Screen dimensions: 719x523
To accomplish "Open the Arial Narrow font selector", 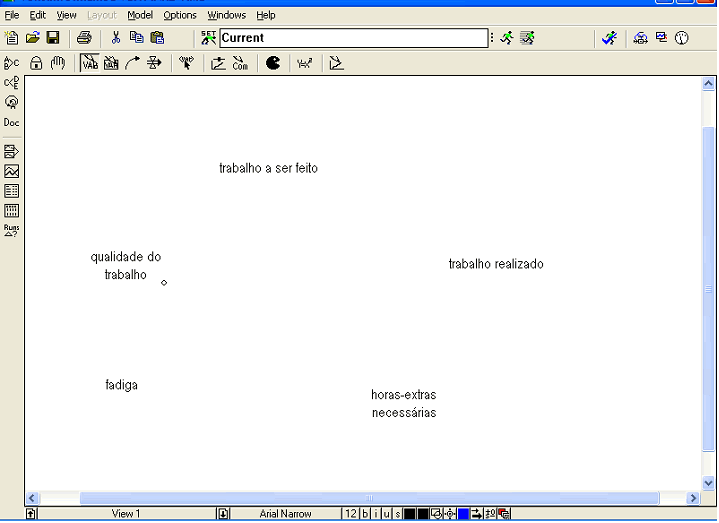I will [285, 514].
